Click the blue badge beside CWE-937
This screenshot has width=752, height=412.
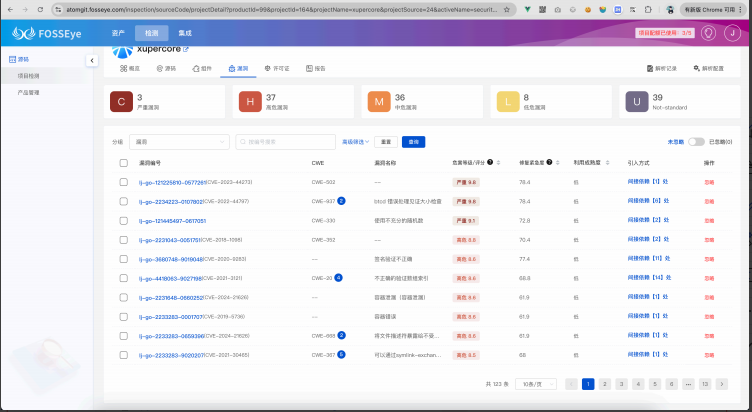click(341, 201)
